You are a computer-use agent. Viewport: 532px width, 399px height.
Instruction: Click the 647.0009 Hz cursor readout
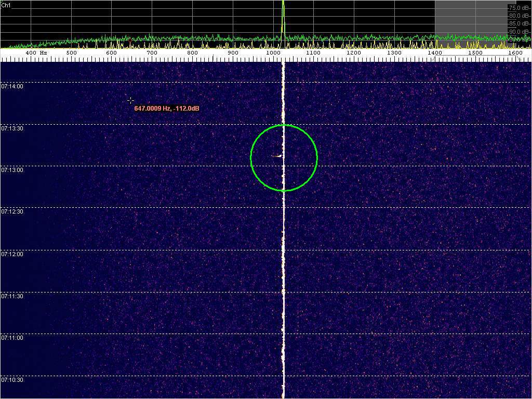[166, 109]
